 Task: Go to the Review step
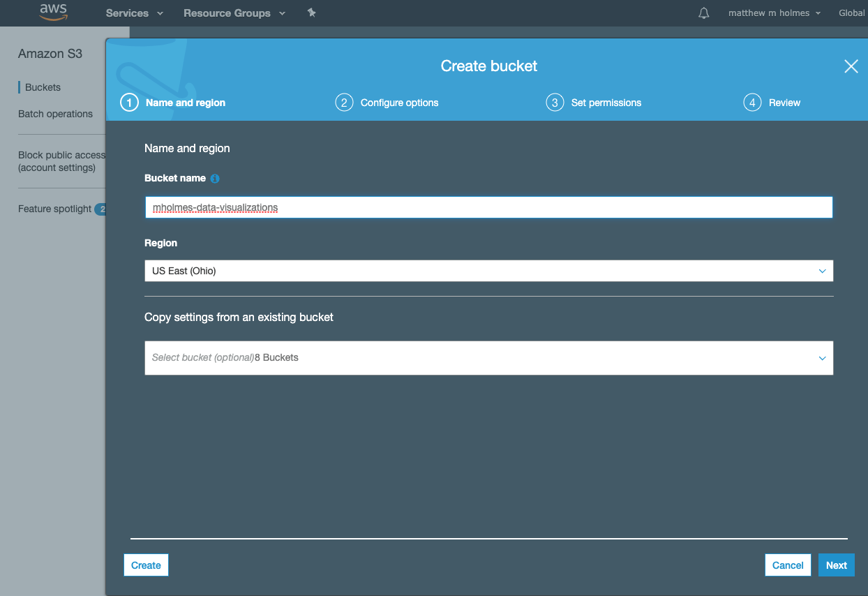pos(784,103)
